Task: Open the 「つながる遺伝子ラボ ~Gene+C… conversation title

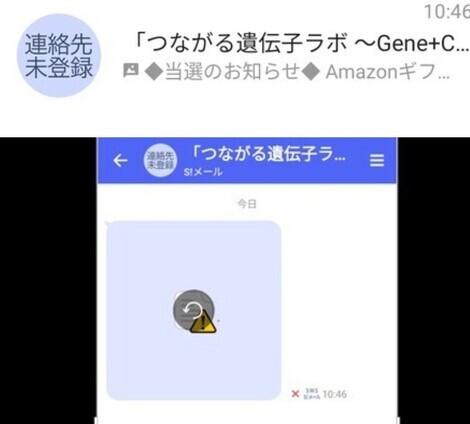Action: (x=300, y=44)
